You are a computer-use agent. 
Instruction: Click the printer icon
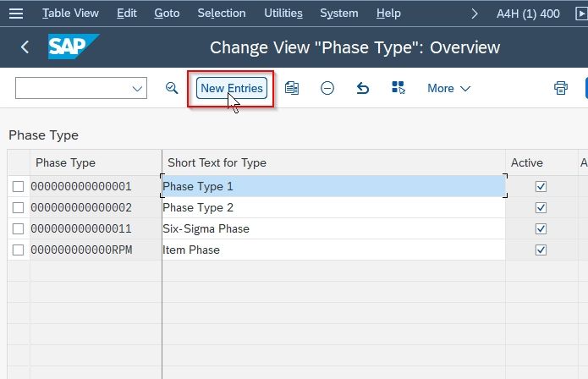pyautogui.click(x=561, y=88)
